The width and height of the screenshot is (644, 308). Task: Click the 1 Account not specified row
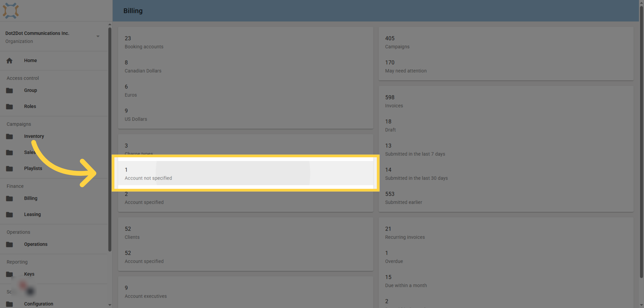(246, 174)
